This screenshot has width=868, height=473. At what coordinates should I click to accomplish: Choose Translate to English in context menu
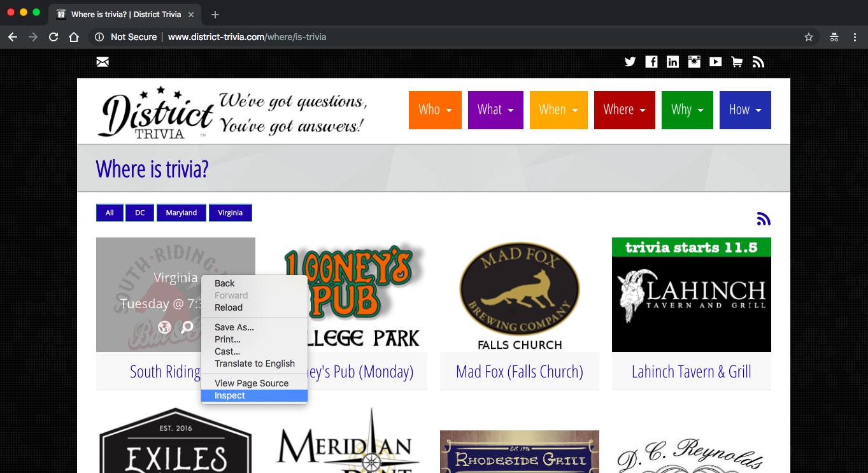[x=254, y=364]
